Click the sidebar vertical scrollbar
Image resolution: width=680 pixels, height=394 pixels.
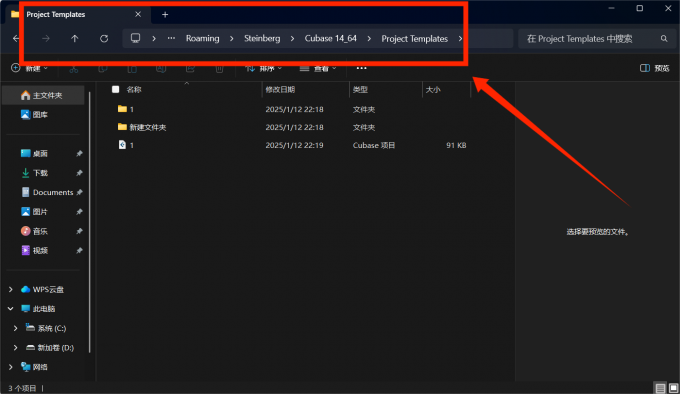[x=90, y=222]
